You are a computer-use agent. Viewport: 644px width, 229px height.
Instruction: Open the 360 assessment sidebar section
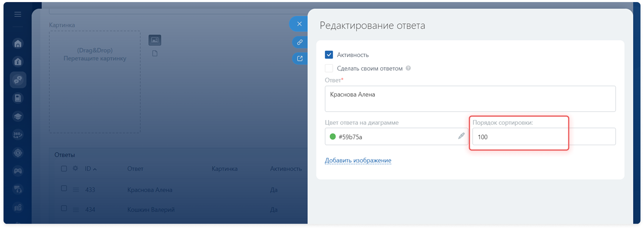pos(18,134)
